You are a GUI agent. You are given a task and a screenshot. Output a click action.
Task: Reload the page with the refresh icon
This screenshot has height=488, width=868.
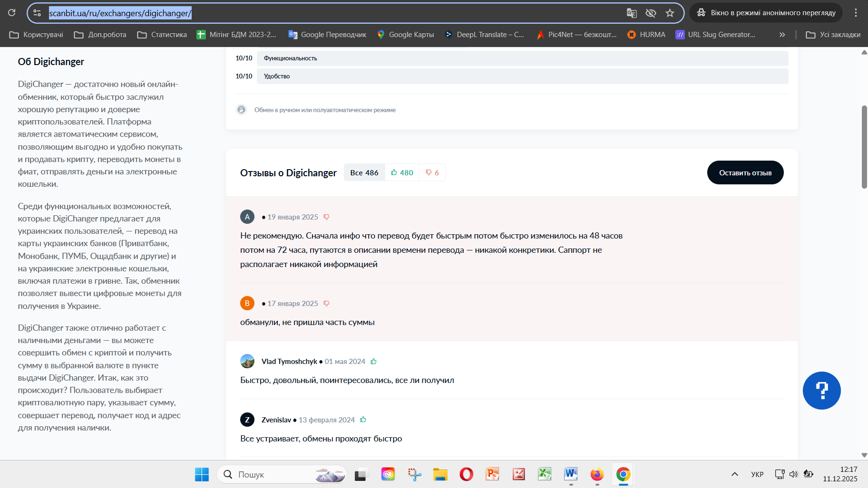tap(12, 13)
